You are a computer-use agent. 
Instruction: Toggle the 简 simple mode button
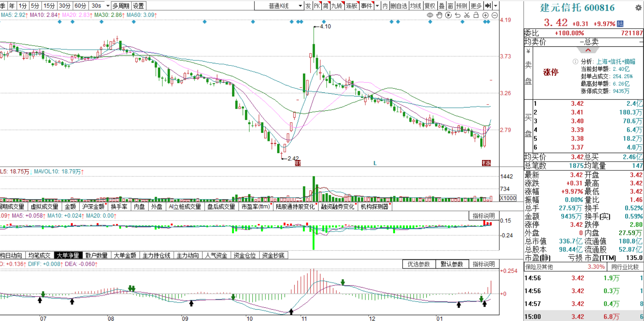(x=326, y=6)
